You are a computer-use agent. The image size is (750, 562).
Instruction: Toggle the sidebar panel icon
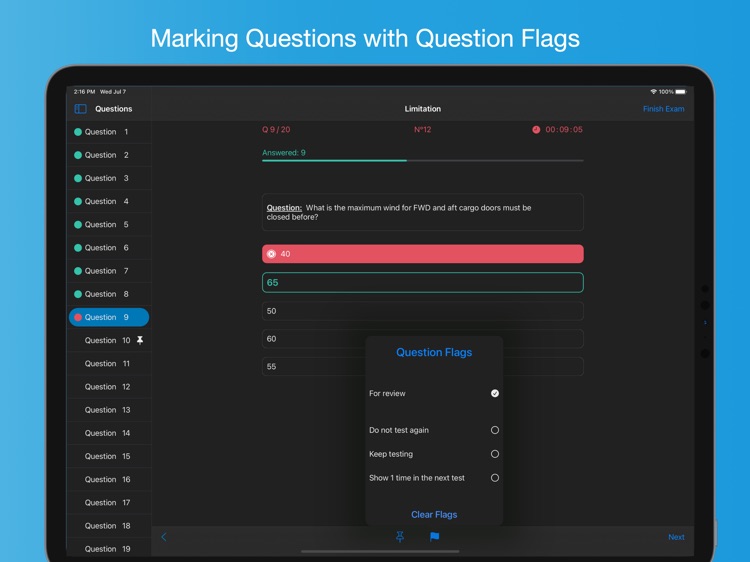pos(80,109)
